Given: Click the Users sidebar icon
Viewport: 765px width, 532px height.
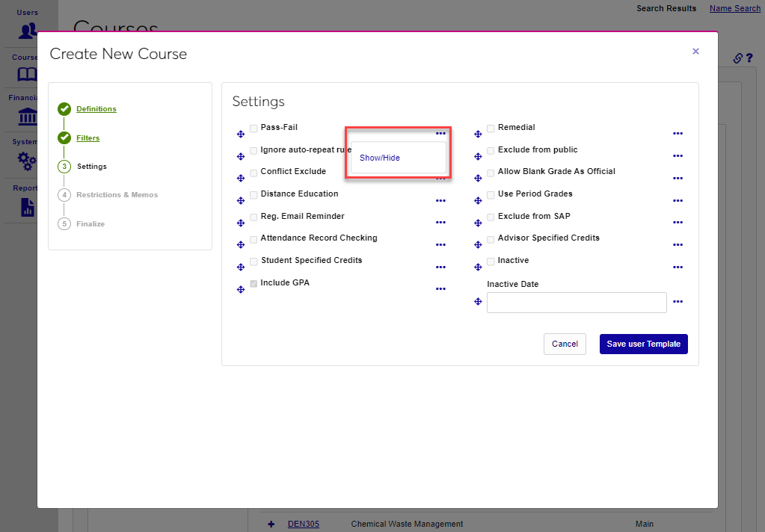Looking at the screenshot, I should tap(28, 31).
